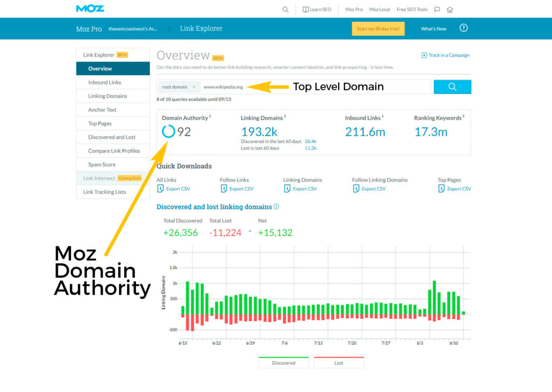Screen dimensions: 552x392
Task: Click the All Links download icon
Action: point(161,189)
